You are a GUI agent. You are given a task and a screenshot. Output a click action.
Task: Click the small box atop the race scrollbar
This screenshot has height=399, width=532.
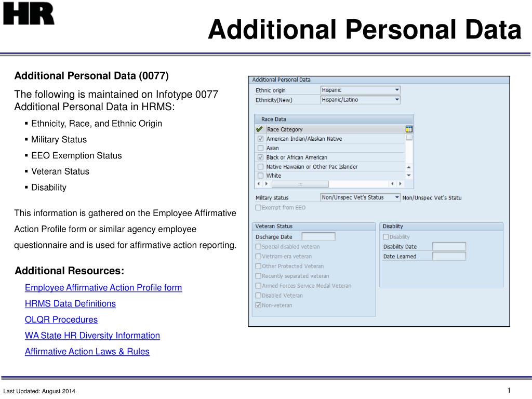click(409, 137)
